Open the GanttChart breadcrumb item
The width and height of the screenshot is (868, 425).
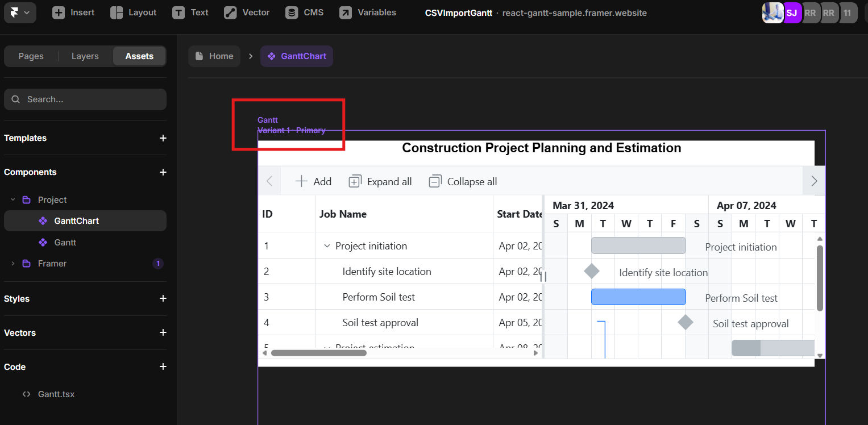[x=296, y=56]
